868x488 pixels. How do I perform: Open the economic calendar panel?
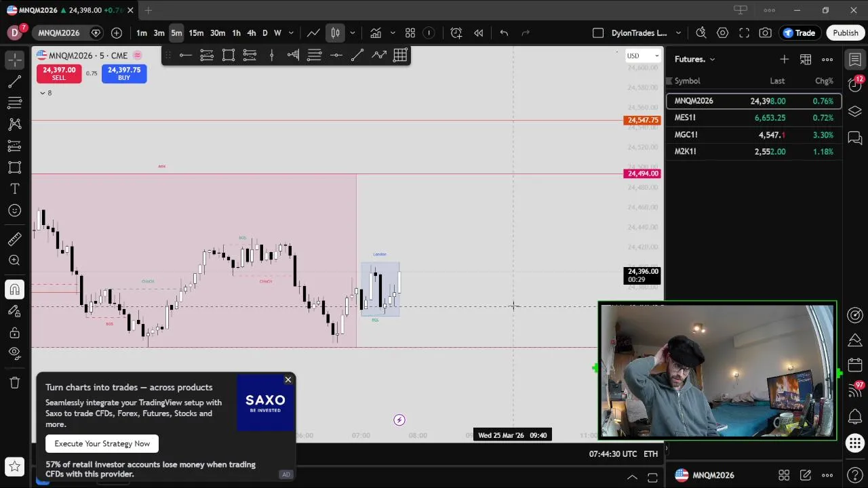click(x=855, y=365)
